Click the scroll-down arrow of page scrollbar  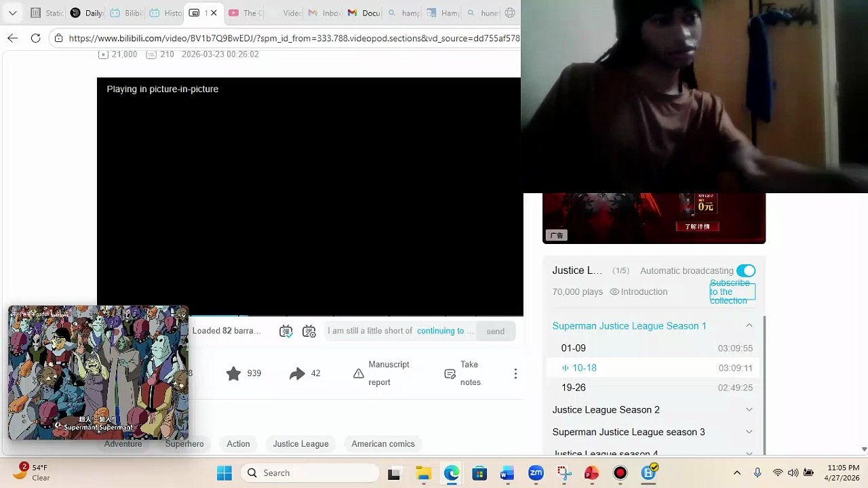pyautogui.click(x=864, y=449)
